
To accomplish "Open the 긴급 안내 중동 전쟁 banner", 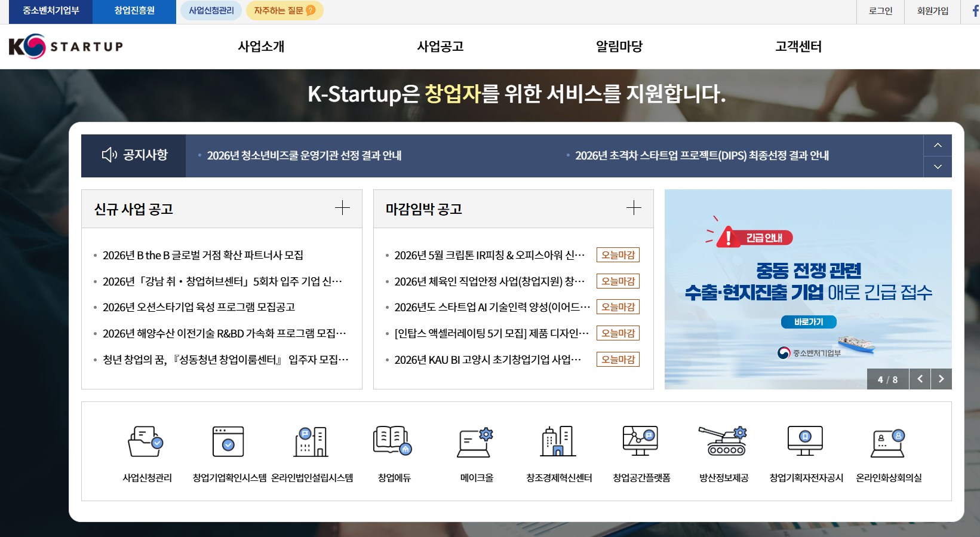I will (x=808, y=289).
